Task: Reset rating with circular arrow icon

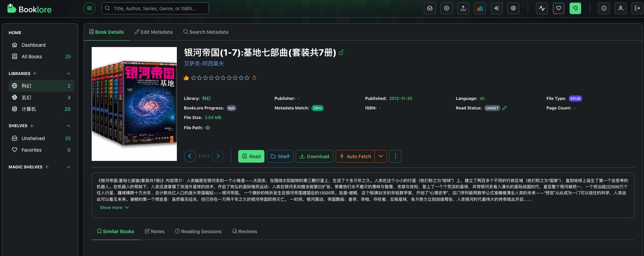Action: [254, 78]
